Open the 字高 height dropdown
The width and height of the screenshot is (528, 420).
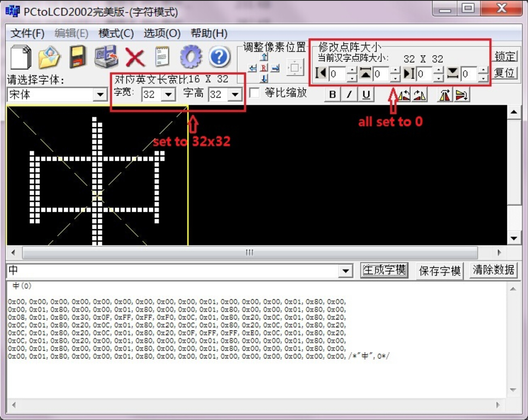[x=235, y=95]
